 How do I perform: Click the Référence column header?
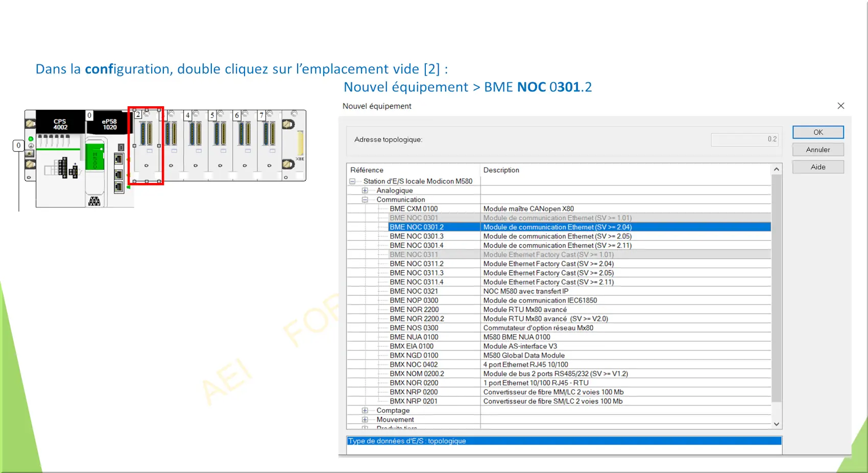coord(413,170)
